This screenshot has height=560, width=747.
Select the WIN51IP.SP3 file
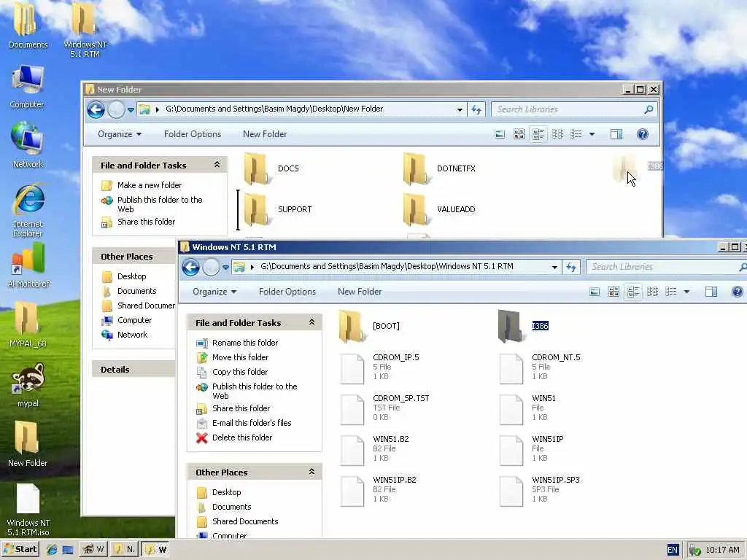(540, 489)
